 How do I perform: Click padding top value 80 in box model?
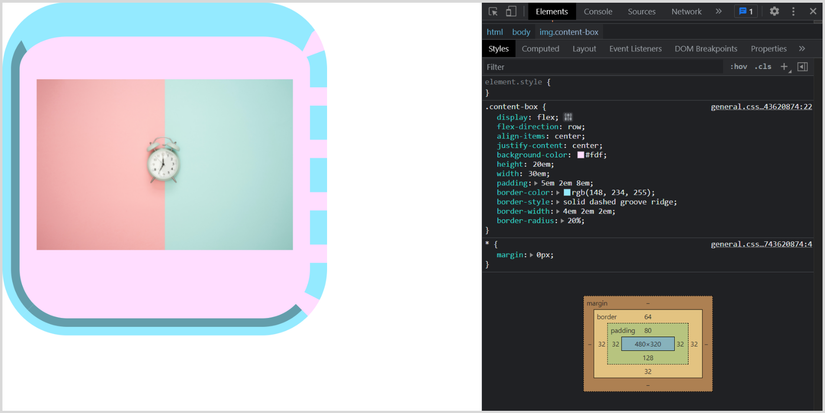(648, 331)
